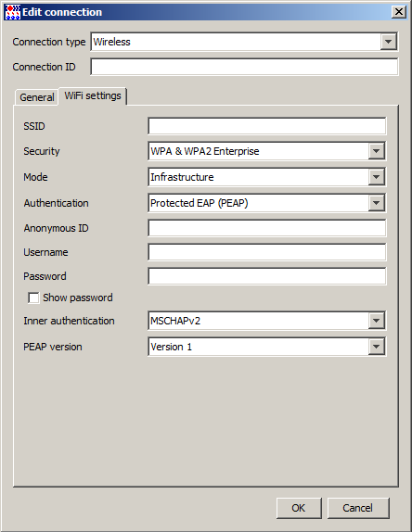
Task: Focus the Connection ID text field
Action: (x=244, y=67)
